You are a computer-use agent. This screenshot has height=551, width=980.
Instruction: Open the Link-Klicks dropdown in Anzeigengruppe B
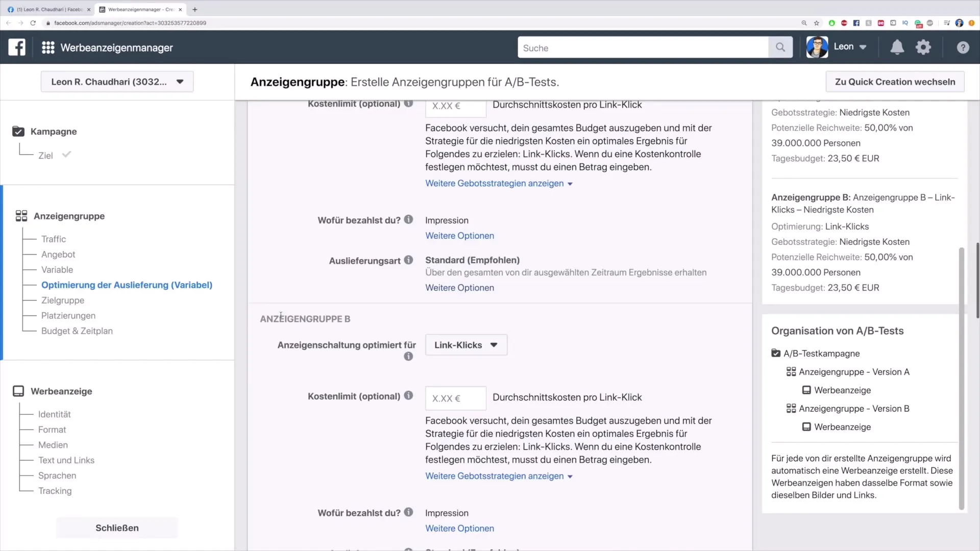(466, 344)
